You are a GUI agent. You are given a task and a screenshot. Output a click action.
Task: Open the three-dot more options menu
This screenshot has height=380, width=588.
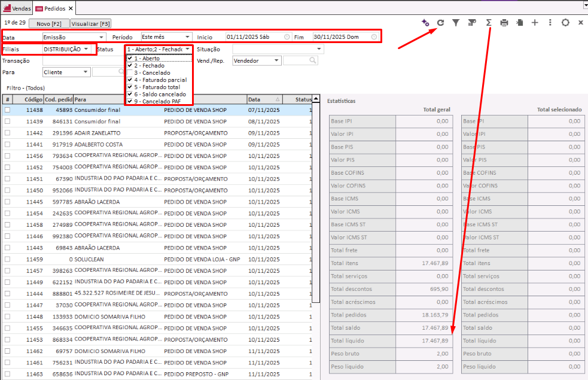(x=550, y=23)
